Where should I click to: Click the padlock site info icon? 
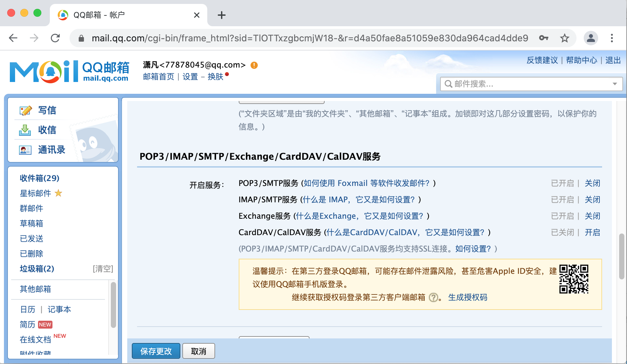tap(81, 38)
